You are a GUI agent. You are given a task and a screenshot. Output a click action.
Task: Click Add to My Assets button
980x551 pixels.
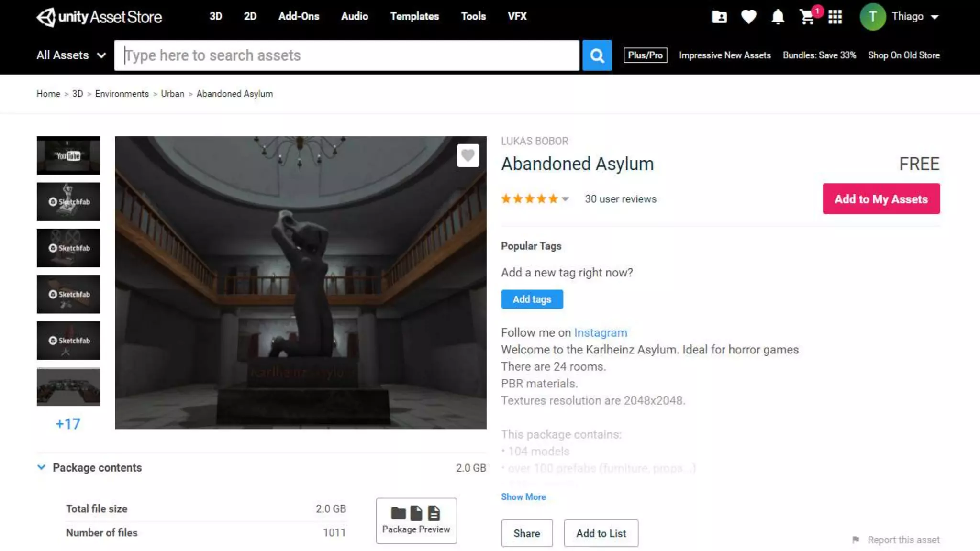[x=881, y=199]
